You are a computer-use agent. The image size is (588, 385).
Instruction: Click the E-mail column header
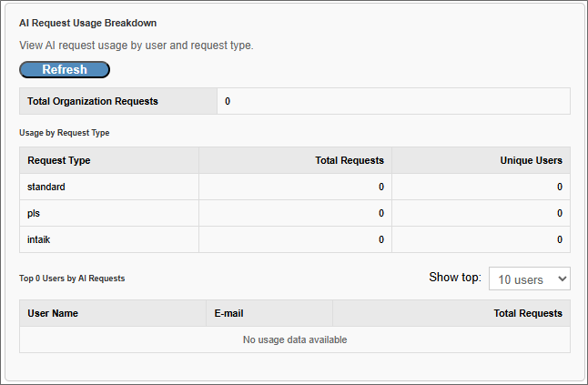pos(228,313)
